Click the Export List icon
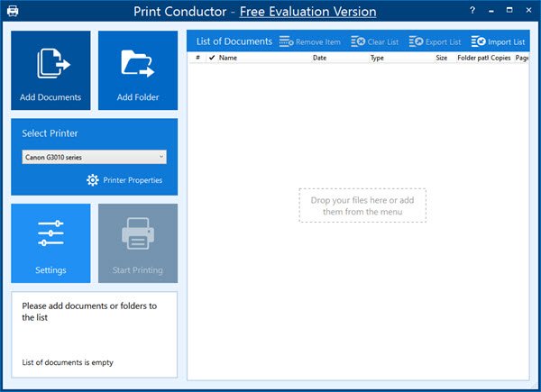The height and width of the screenshot is (392, 541). click(416, 41)
